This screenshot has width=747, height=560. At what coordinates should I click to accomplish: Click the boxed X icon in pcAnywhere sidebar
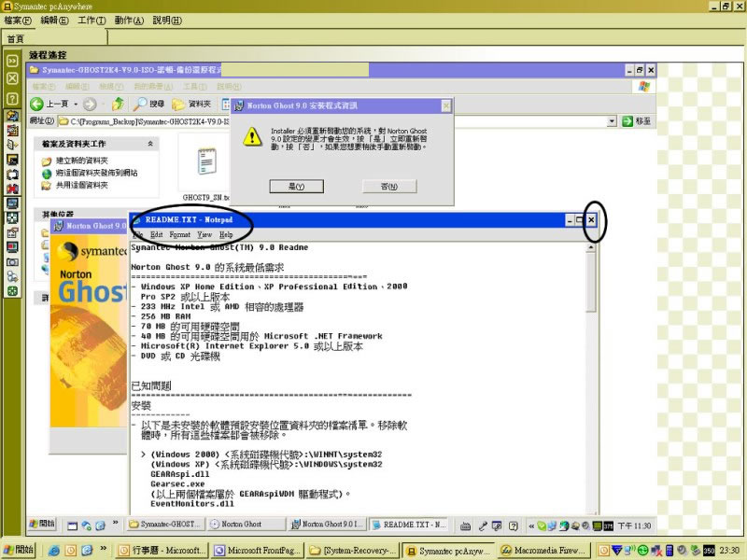(x=12, y=78)
